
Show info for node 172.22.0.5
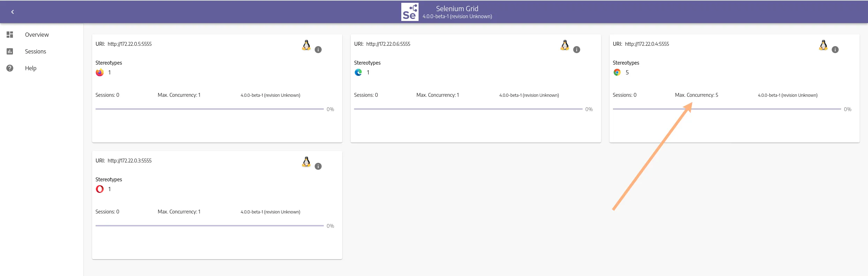318,50
